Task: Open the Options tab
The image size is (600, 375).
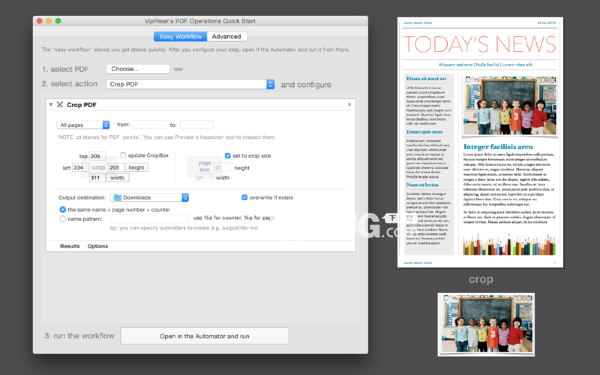Action: click(x=98, y=246)
